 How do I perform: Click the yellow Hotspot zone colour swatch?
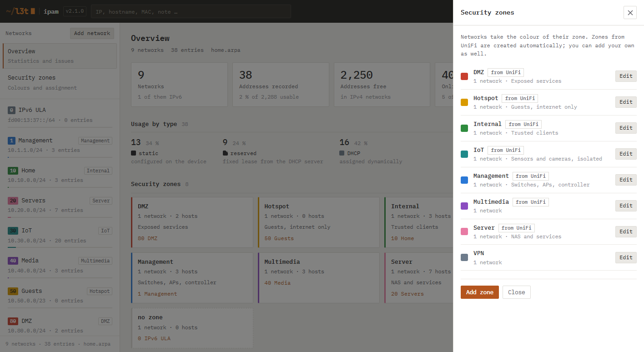tap(464, 102)
